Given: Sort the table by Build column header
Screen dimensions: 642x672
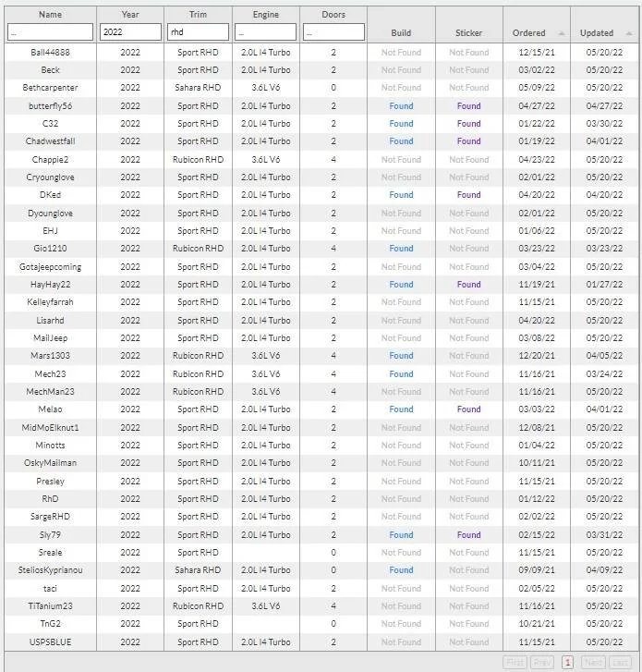Looking at the screenshot, I should point(401,33).
